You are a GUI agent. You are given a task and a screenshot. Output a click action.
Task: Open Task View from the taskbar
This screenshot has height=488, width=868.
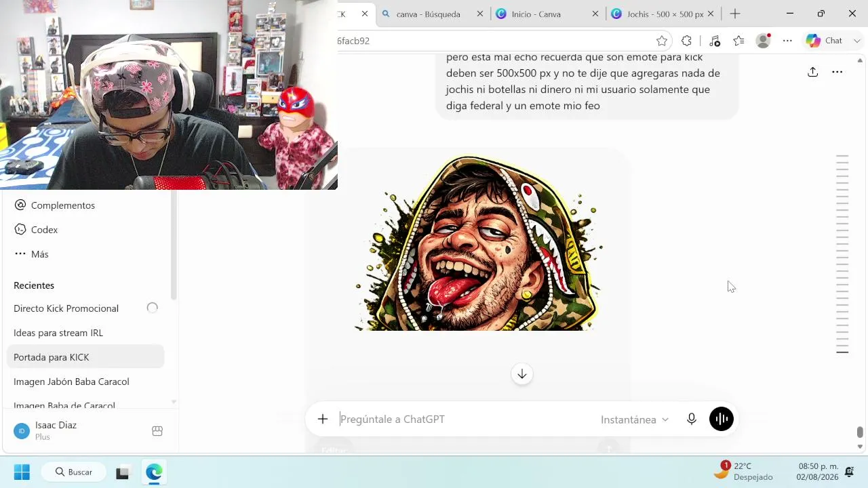click(x=122, y=472)
